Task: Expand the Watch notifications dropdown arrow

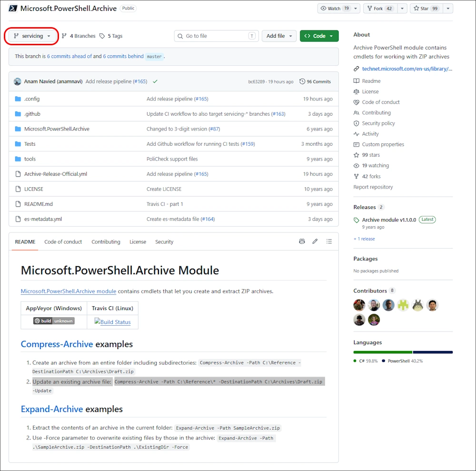Action: [356, 9]
